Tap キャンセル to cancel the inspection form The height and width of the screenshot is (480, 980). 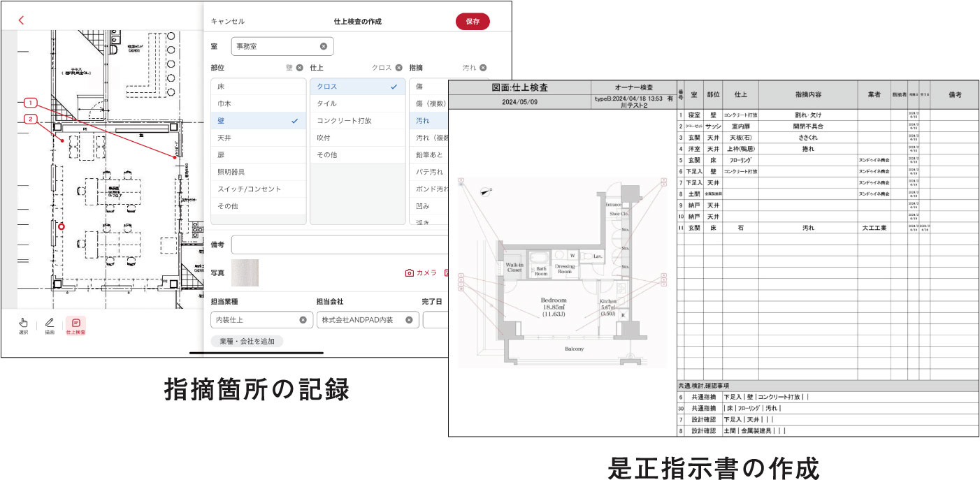[226, 22]
